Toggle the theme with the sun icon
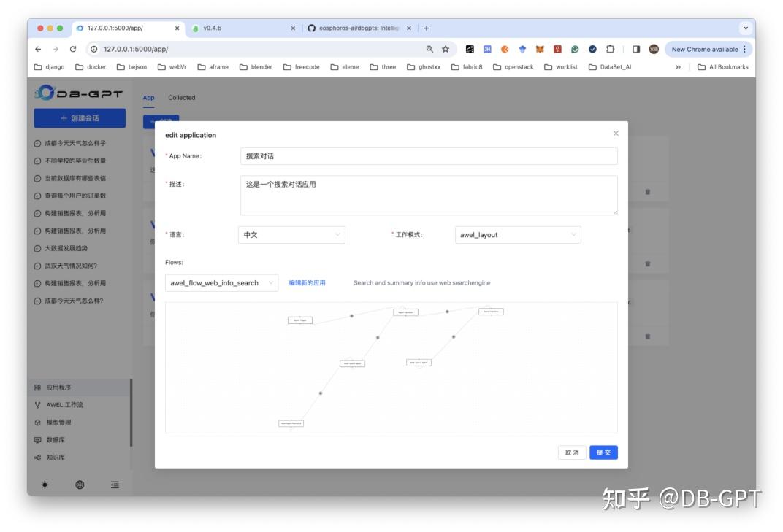783x532 pixels. click(45, 484)
